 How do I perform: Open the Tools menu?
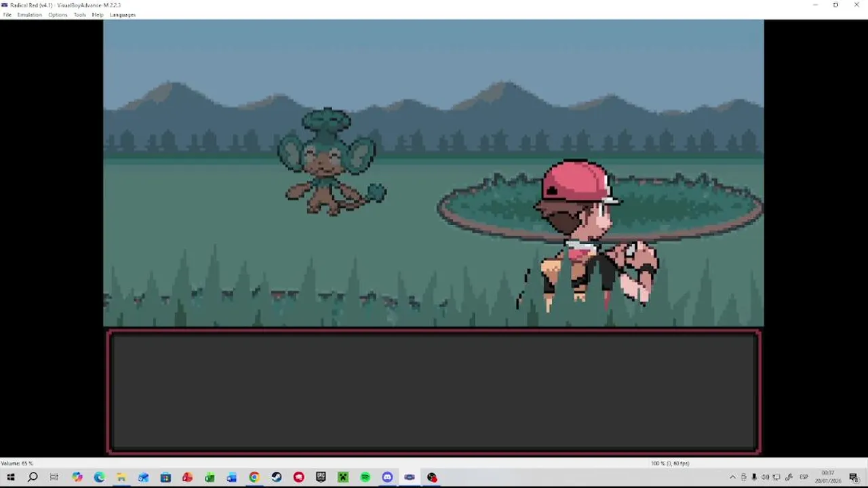pos(79,15)
